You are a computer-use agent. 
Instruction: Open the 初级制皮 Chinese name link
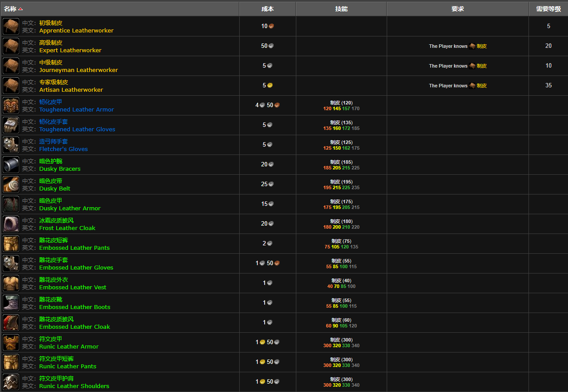(x=51, y=23)
